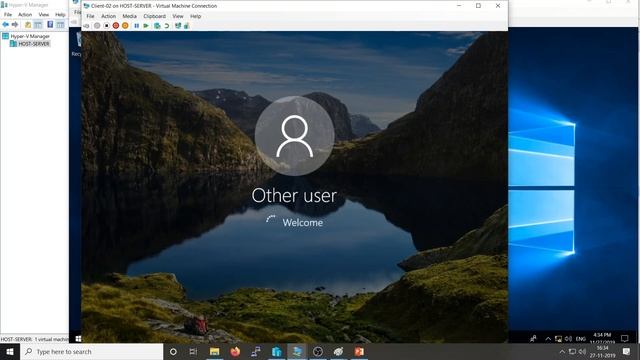
Task: Turn off the VM with the black square icon
Action: tap(107, 26)
